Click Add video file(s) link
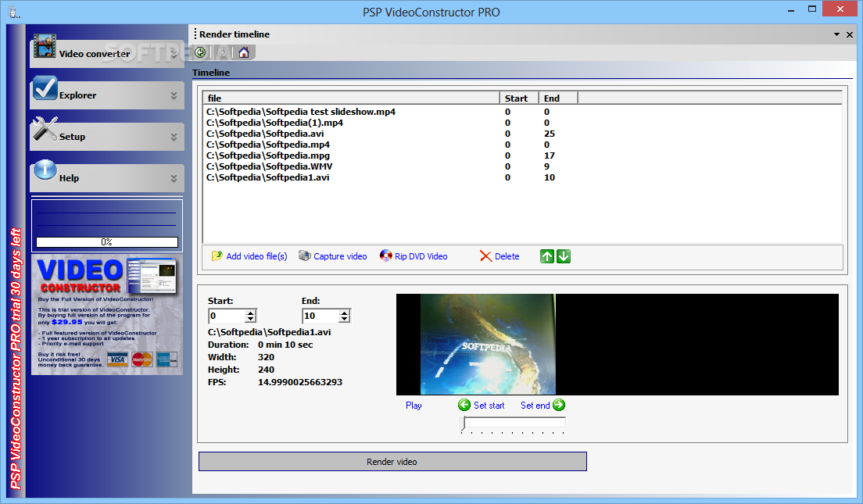863x504 pixels. click(x=256, y=256)
